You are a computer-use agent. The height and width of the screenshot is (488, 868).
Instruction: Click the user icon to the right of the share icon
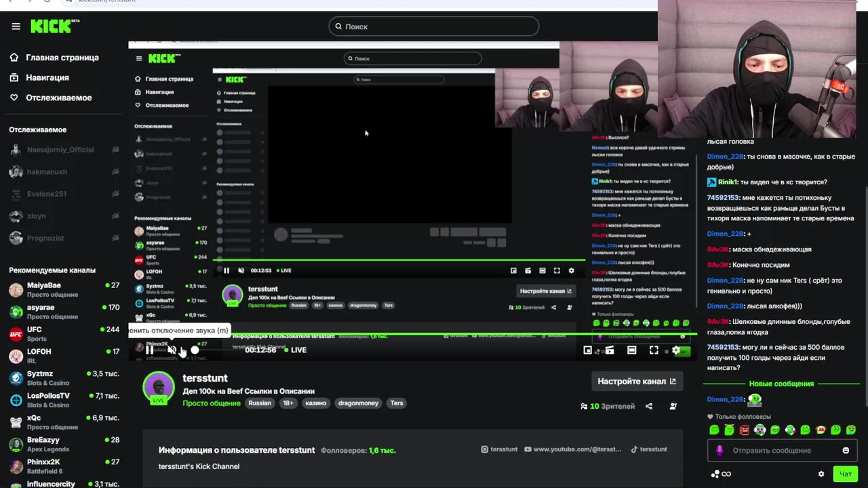(673, 406)
